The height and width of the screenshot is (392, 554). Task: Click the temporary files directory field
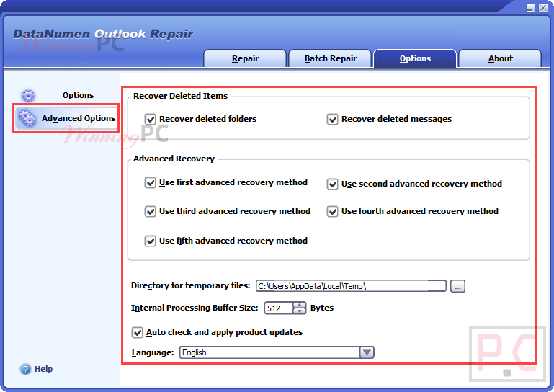point(351,286)
